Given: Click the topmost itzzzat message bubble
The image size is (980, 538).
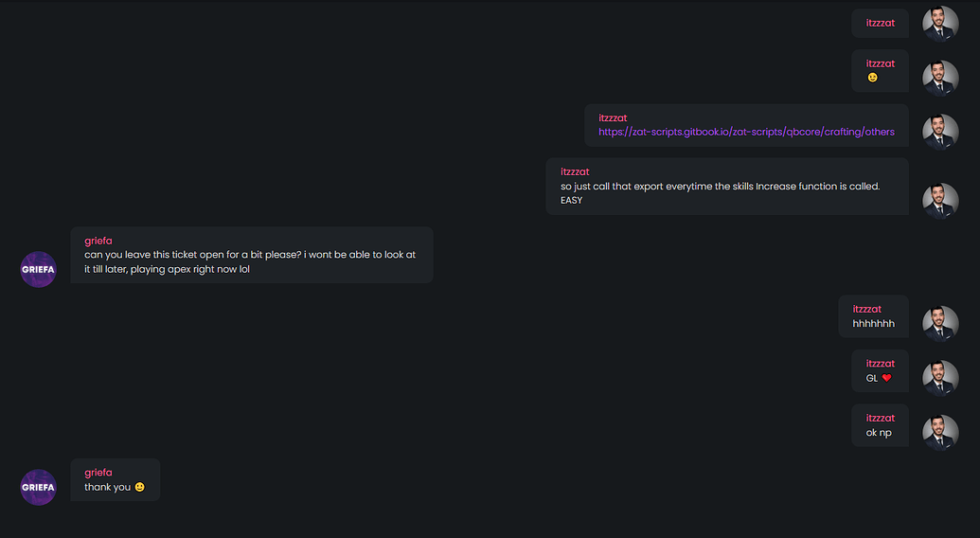Looking at the screenshot, I should (x=880, y=23).
